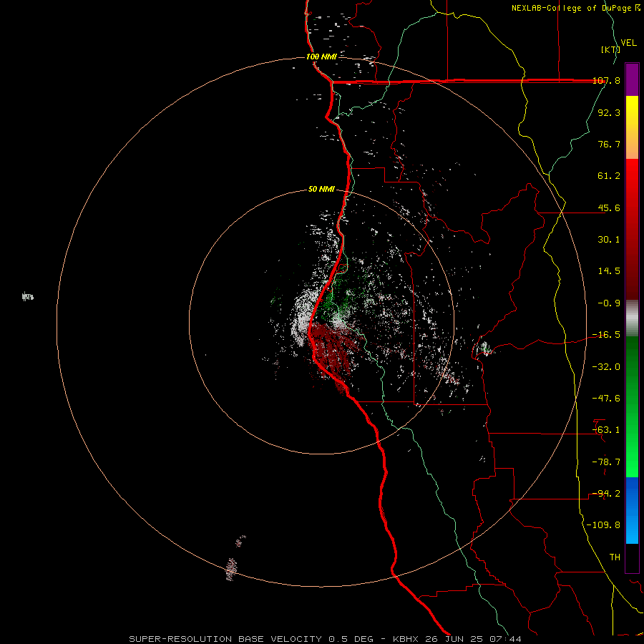
Task: Pick the blue segment of velocity scale
Action: [632, 510]
